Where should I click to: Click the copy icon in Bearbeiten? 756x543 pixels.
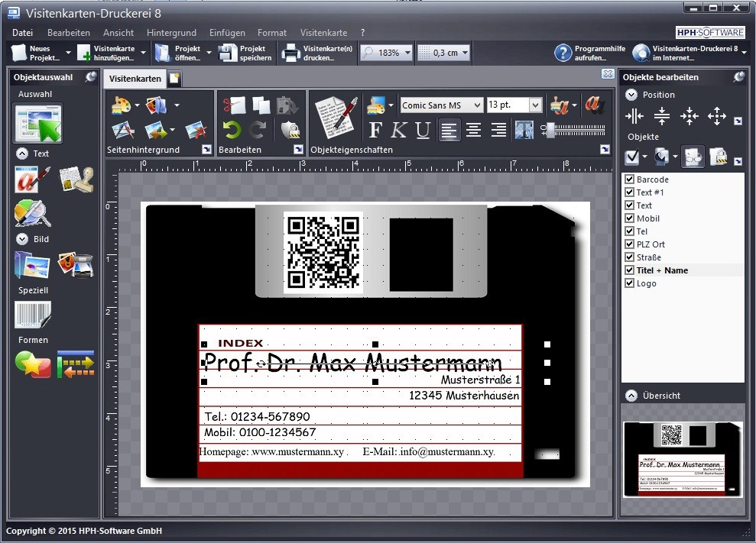point(261,105)
